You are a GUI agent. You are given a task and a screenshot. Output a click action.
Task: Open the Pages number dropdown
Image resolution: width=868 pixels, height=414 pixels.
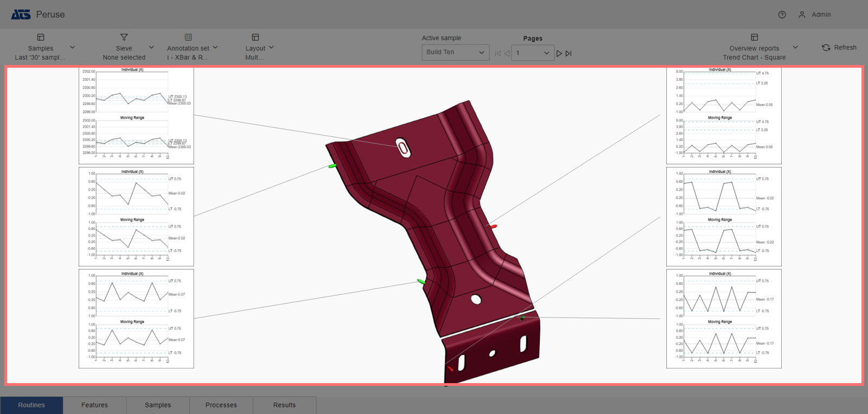click(x=532, y=53)
